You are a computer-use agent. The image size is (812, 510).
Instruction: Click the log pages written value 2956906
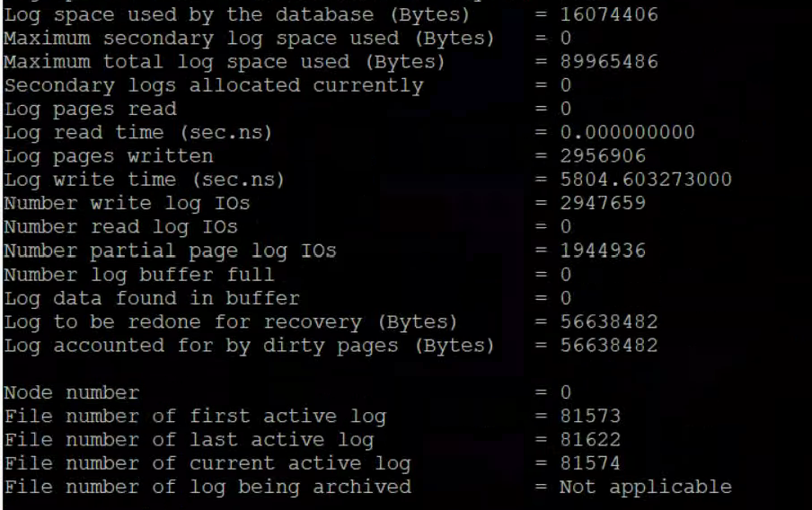pyautogui.click(x=602, y=156)
